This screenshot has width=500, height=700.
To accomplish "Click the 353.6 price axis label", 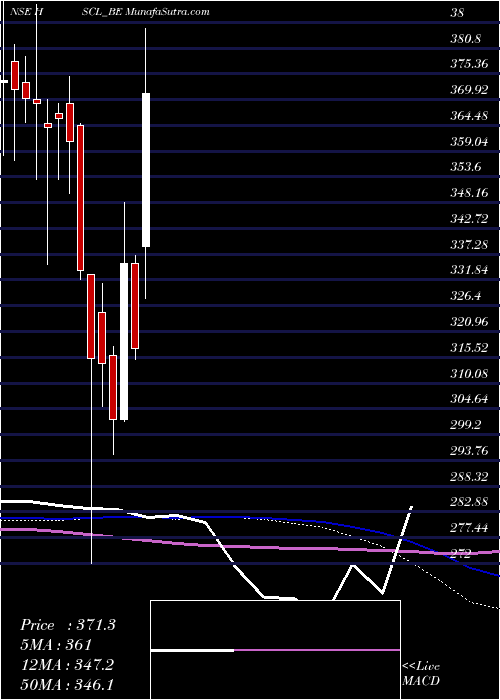I will coord(465,168).
